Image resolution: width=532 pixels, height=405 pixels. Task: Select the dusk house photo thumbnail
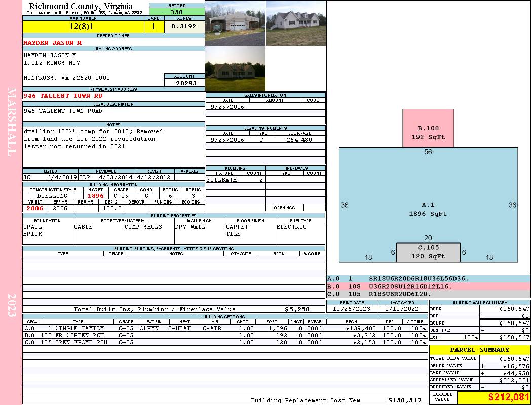tap(235, 69)
